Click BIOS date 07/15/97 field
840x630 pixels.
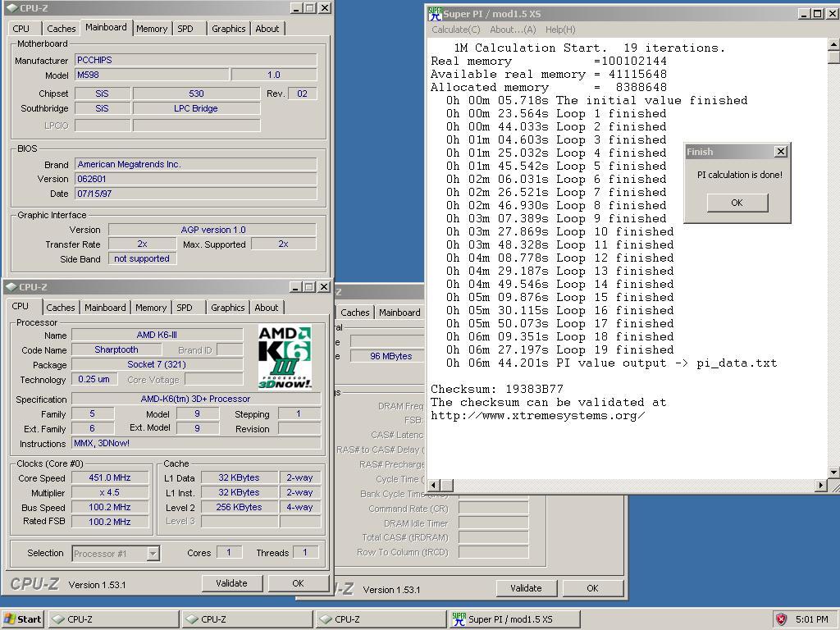pos(195,194)
